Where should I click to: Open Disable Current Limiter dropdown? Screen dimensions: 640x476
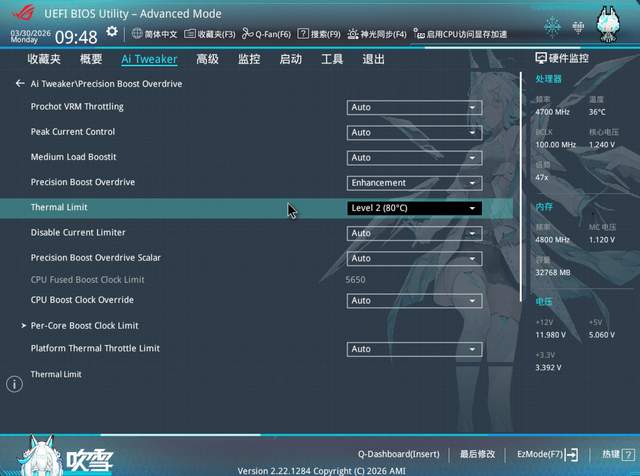(x=414, y=234)
